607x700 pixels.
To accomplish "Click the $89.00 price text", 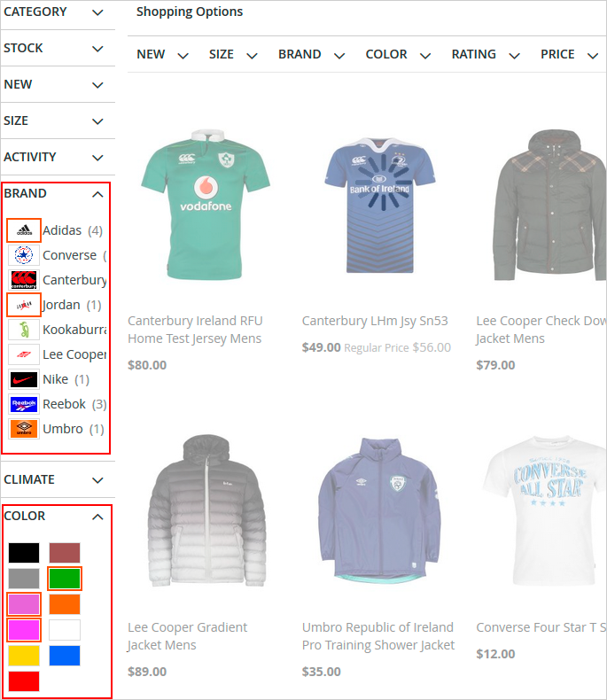I will pos(147,672).
